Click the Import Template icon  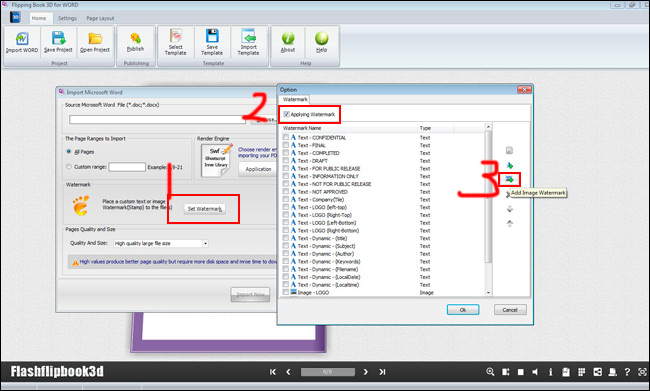pyautogui.click(x=248, y=36)
